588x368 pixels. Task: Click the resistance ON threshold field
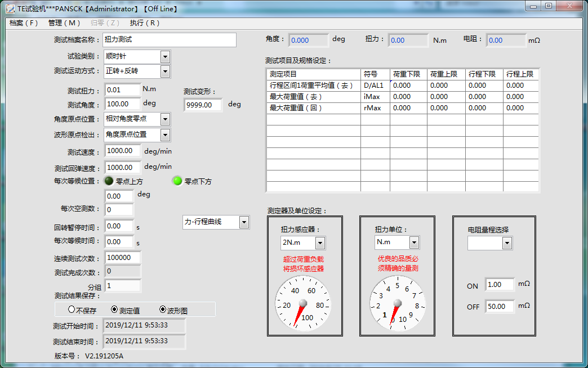pyautogui.click(x=500, y=285)
